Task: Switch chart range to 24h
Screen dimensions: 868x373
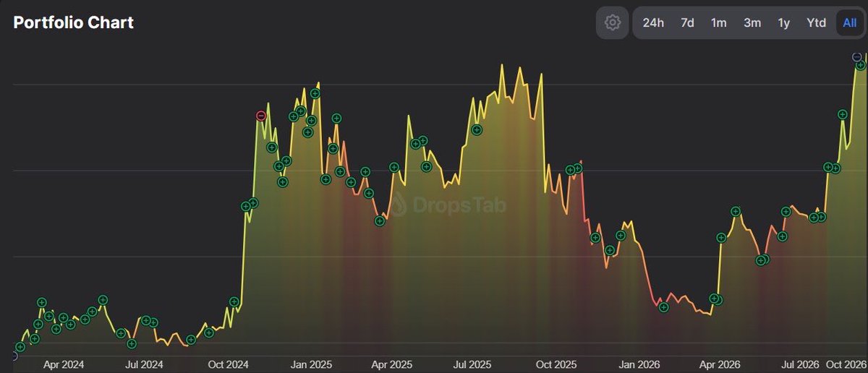Action: pos(653,22)
